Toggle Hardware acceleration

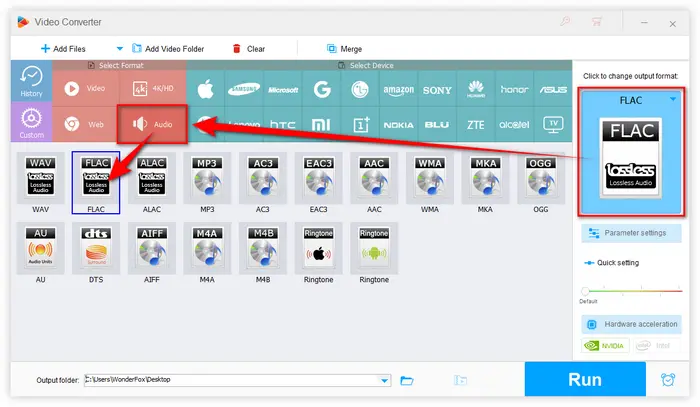pos(631,324)
